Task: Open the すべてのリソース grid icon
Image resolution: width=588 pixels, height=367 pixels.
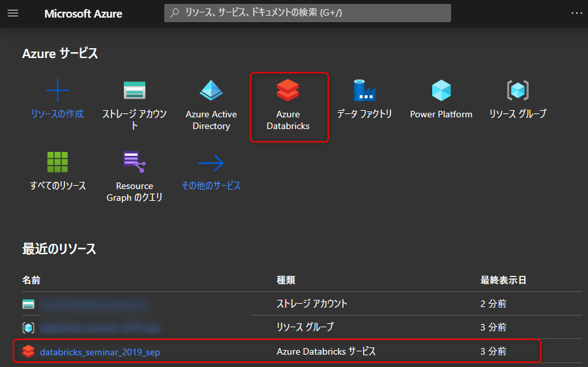Action: [57, 162]
